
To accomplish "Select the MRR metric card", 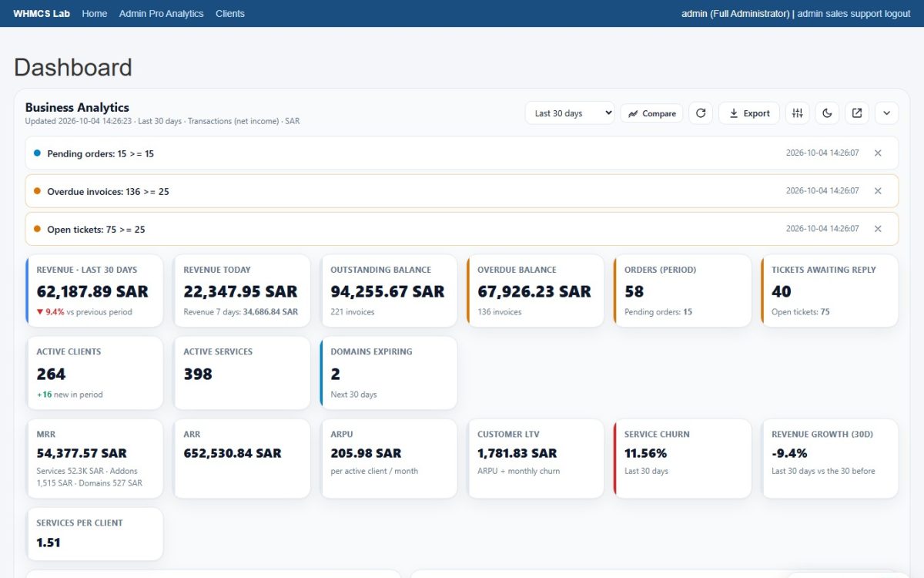I will [95, 459].
